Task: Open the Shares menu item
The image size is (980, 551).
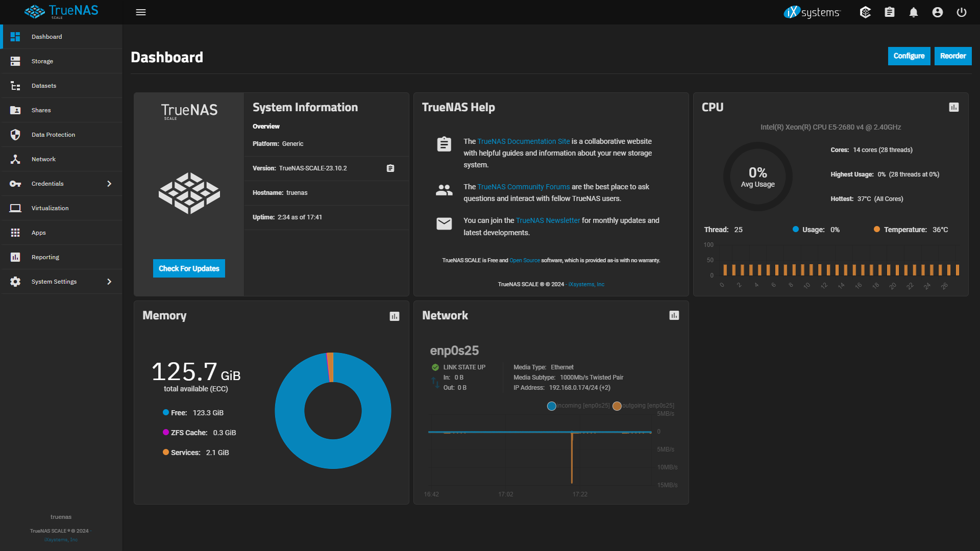Action: coord(61,110)
